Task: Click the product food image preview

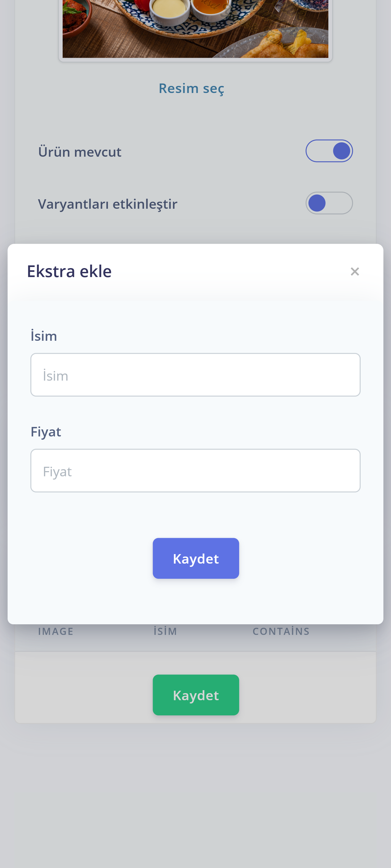Action: [195, 29]
